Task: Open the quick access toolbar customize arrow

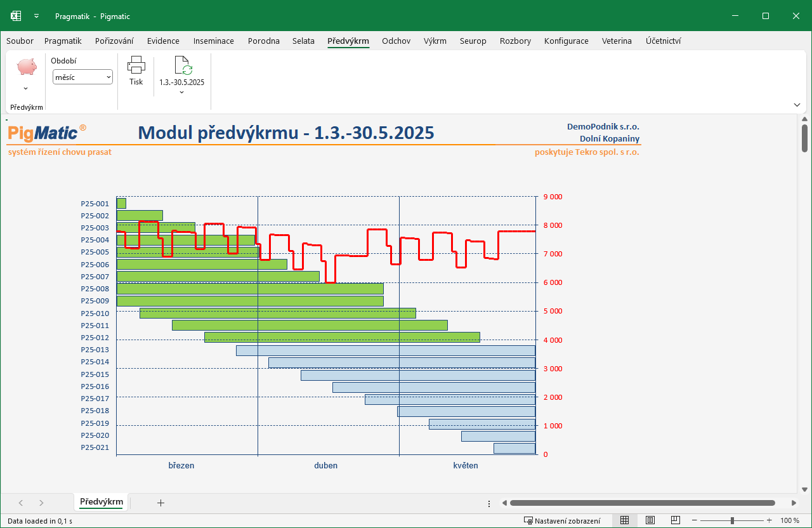Action: 37,16
